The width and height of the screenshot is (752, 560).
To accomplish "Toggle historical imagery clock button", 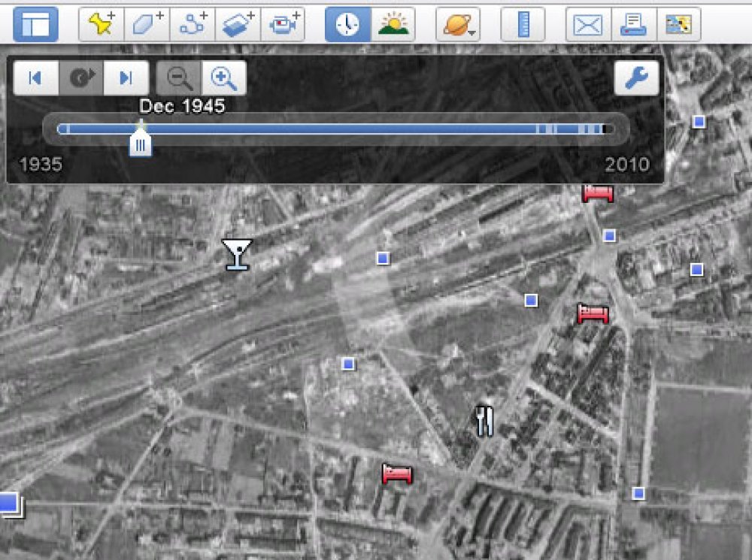I will [x=347, y=24].
